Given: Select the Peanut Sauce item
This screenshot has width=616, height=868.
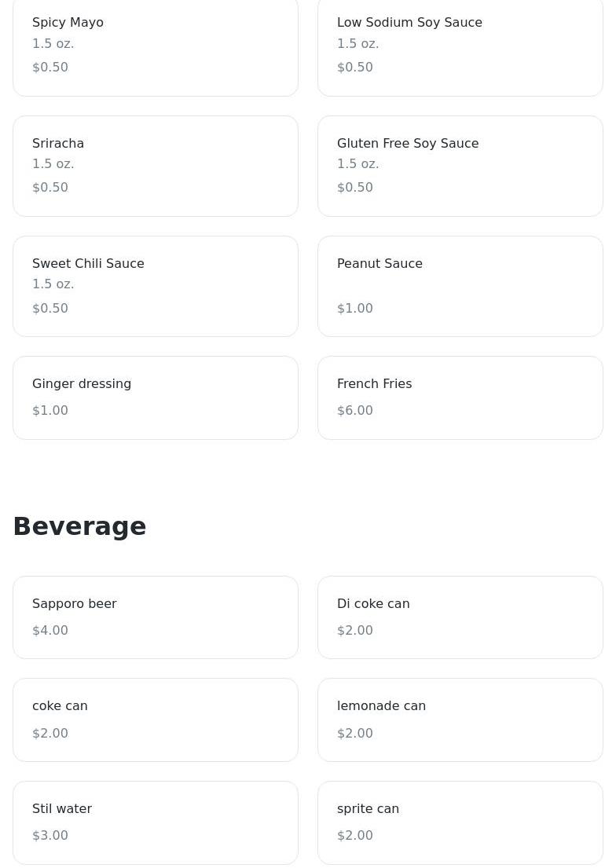Looking at the screenshot, I should tap(460, 286).
